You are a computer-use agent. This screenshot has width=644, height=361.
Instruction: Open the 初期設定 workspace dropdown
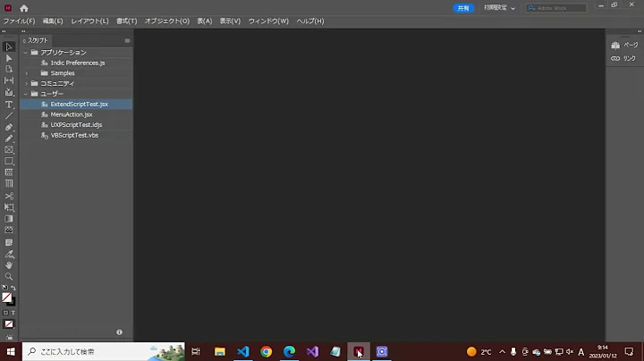[x=499, y=8]
